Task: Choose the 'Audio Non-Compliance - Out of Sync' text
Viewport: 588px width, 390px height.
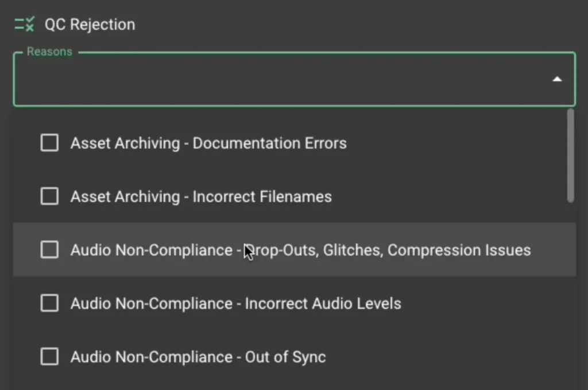Action: (x=198, y=357)
